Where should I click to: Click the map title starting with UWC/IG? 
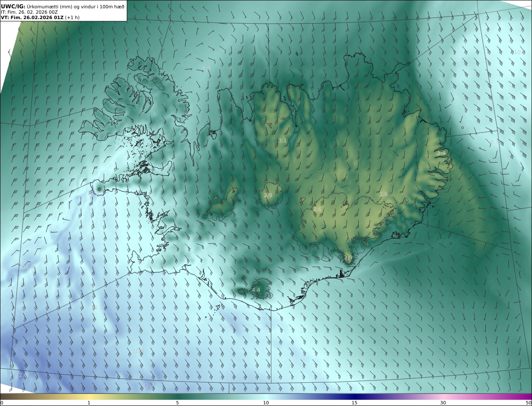pos(63,6)
